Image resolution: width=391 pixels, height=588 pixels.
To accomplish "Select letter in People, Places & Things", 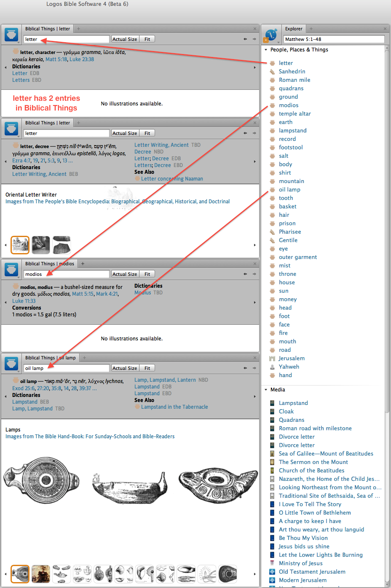I will (x=286, y=63).
